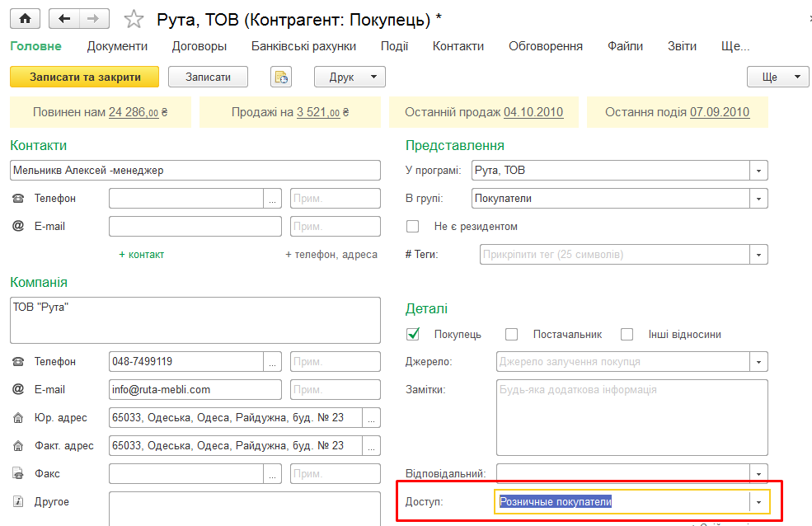Open the Звіти tab
Viewport: 812px width, 526px height.
point(682,46)
